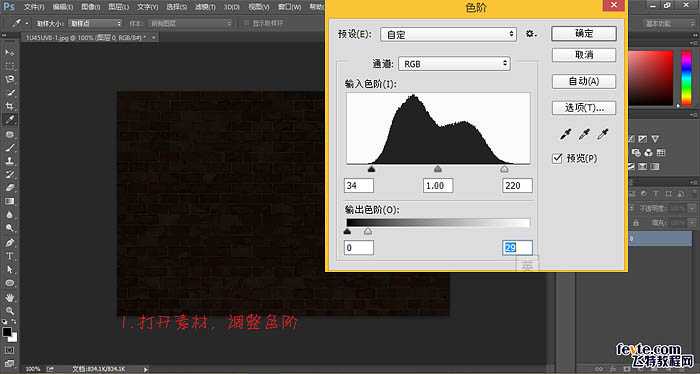Open the eyedropper tool preset picker arrow

click(x=27, y=23)
